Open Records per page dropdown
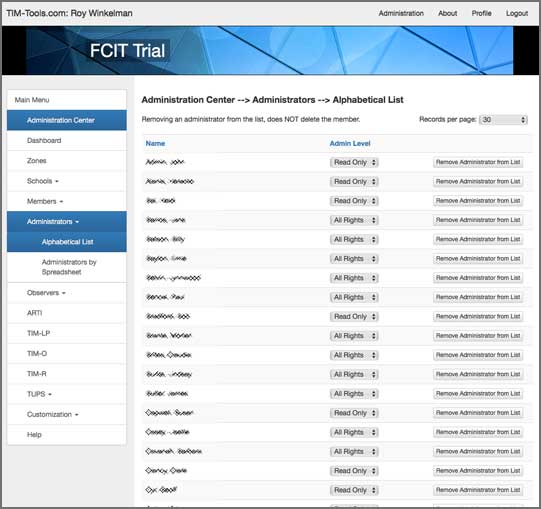541x509 pixels. pyautogui.click(x=503, y=120)
